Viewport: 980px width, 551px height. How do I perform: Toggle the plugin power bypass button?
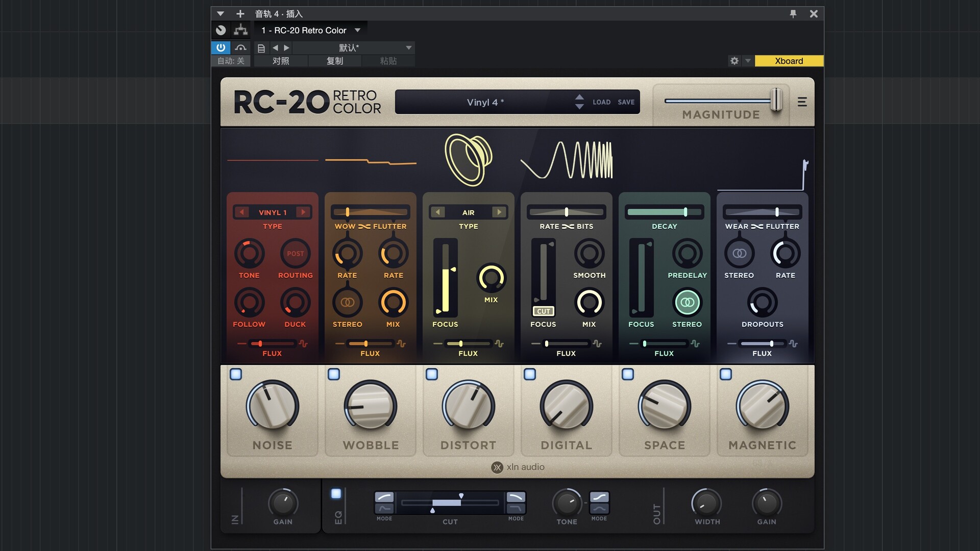click(x=220, y=47)
